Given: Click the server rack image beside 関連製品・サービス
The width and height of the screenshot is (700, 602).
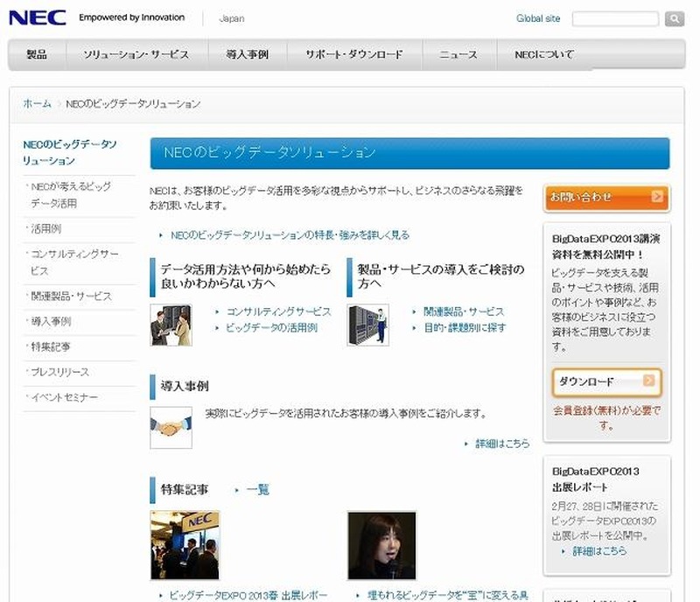Looking at the screenshot, I should [367, 325].
